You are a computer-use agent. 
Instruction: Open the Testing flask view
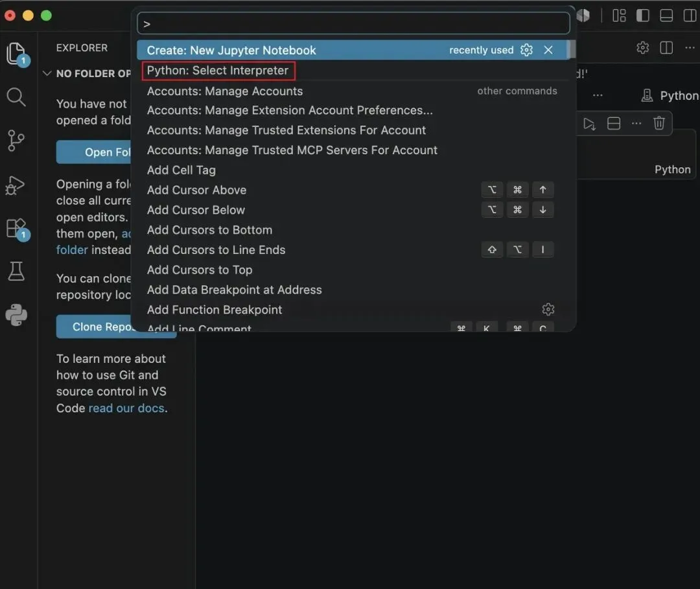[16, 271]
